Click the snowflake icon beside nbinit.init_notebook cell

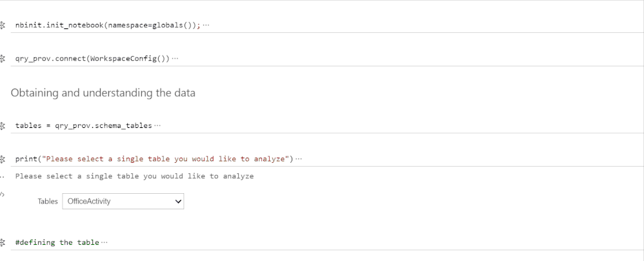(2, 25)
